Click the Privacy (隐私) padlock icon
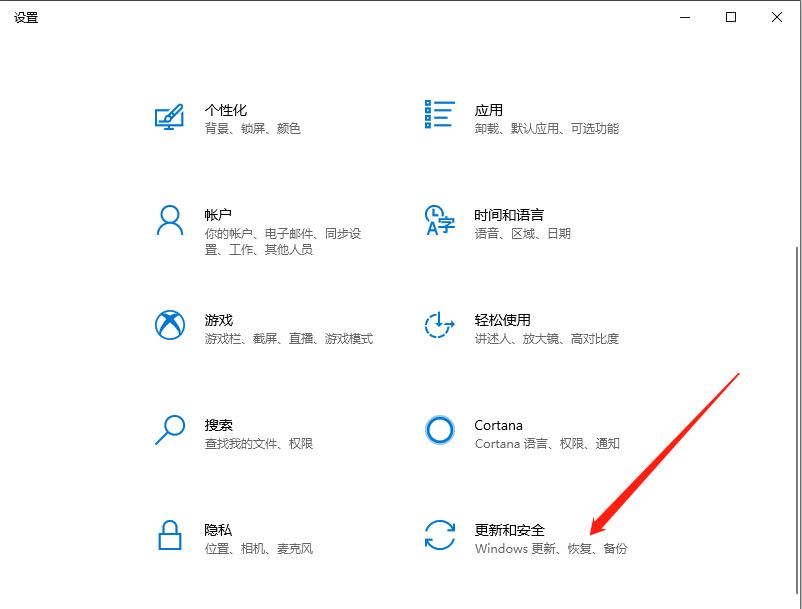Screen dimensions: 802x609 pyautogui.click(x=170, y=535)
